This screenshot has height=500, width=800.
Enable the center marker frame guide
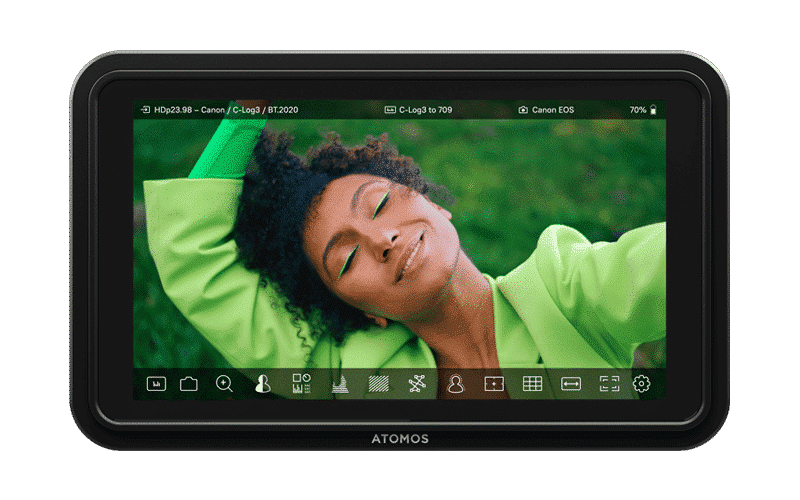(x=494, y=383)
